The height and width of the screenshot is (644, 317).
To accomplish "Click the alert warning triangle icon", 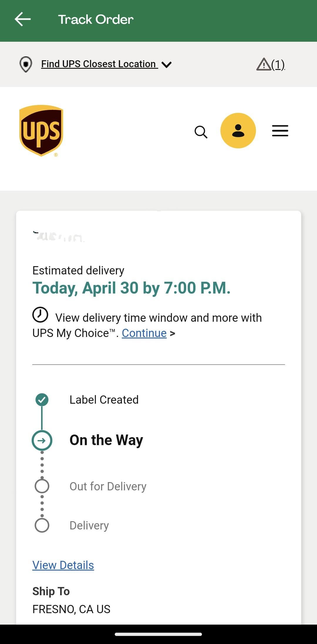I will coord(263,64).
